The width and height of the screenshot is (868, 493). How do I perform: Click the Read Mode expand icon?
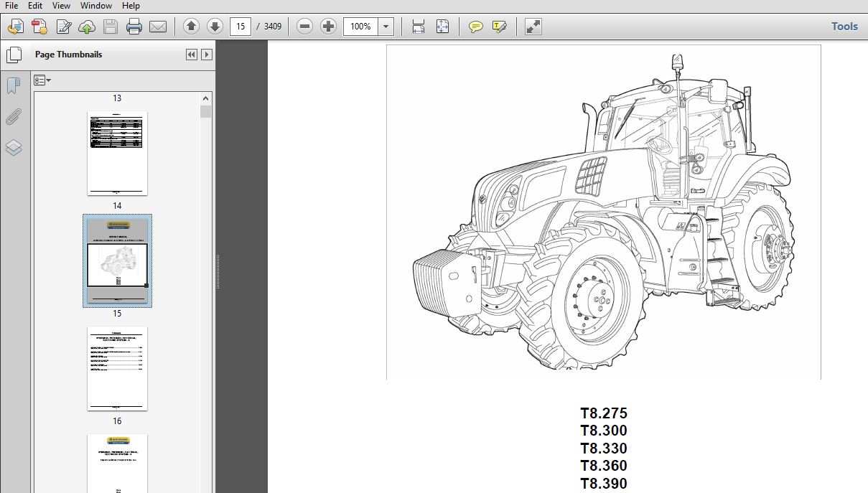pyautogui.click(x=533, y=27)
